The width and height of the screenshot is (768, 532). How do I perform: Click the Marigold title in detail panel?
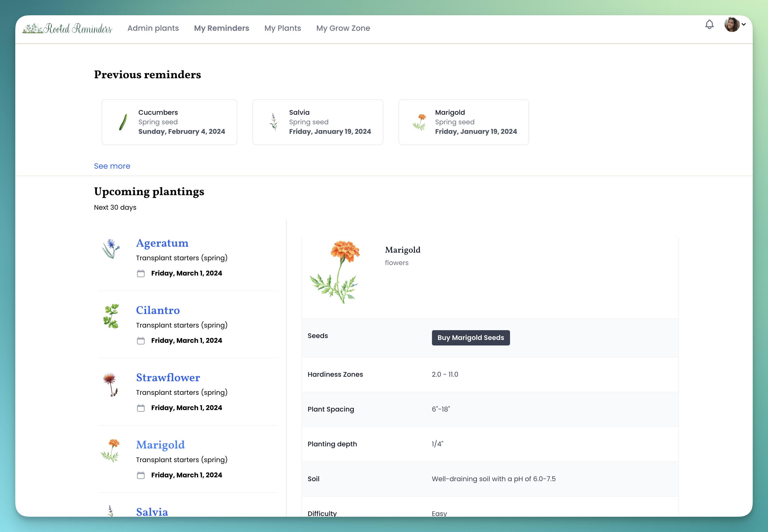[403, 250]
